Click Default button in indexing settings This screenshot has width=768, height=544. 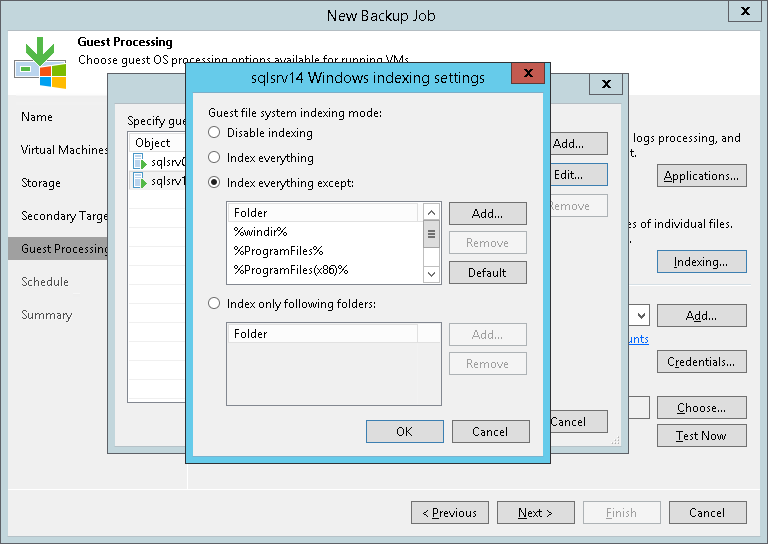pos(487,272)
